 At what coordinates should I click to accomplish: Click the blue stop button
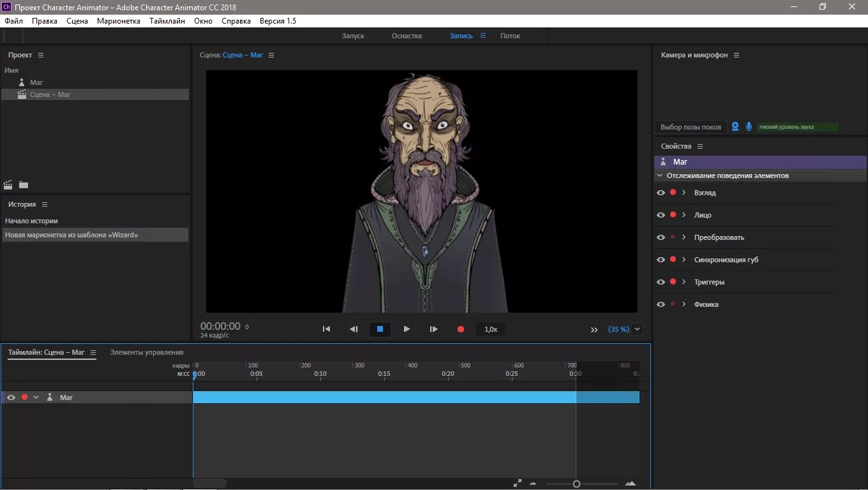(380, 329)
